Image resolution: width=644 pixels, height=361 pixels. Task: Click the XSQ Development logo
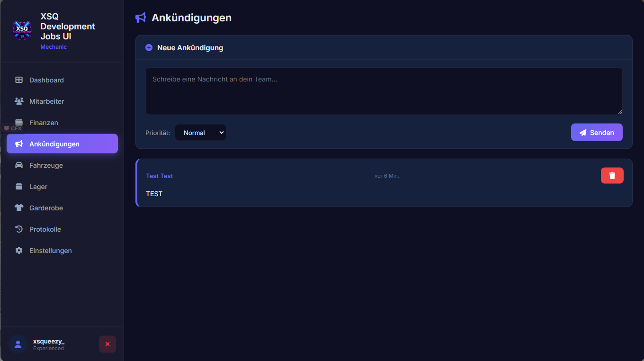22,31
